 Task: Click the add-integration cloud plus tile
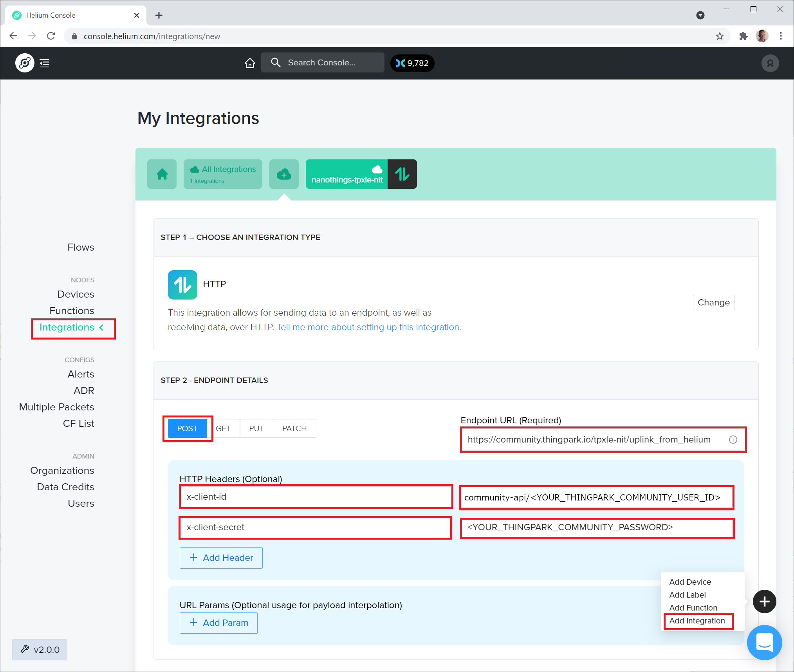tap(284, 174)
